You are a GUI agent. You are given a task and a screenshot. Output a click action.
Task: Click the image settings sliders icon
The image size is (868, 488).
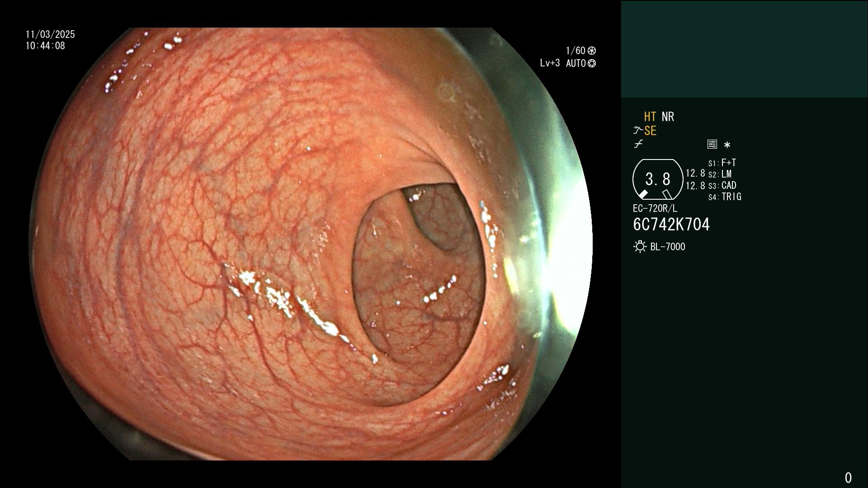click(x=712, y=145)
